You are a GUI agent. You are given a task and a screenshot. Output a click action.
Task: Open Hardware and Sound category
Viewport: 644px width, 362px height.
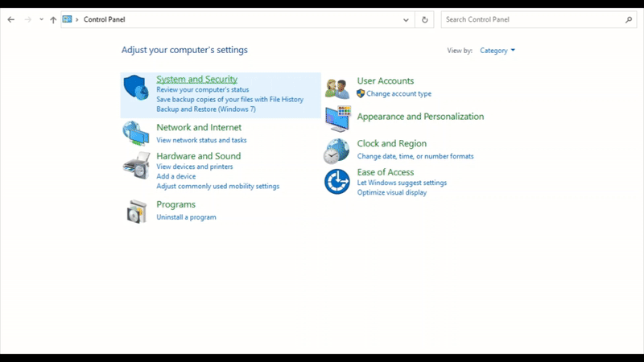(x=198, y=156)
